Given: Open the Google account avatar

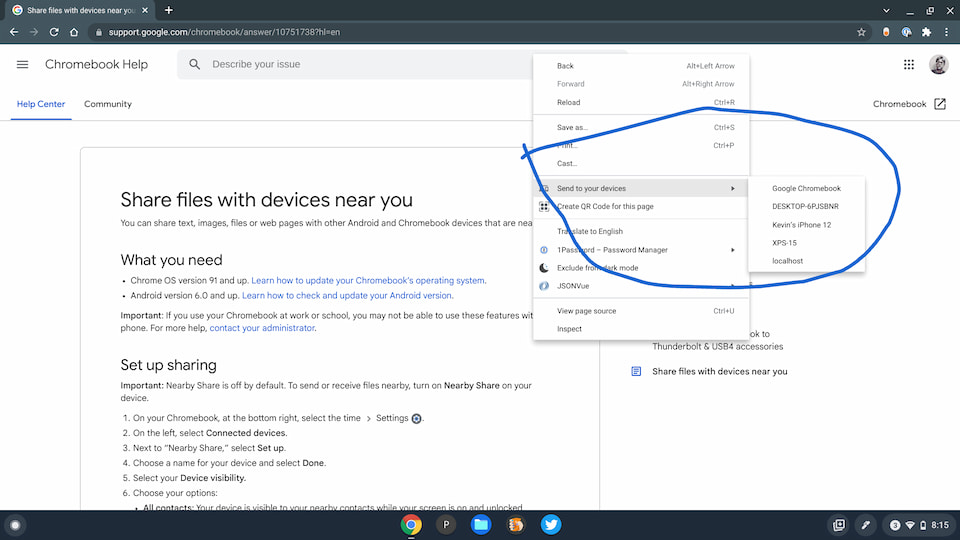Looking at the screenshot, I should (x=938, y=64).
